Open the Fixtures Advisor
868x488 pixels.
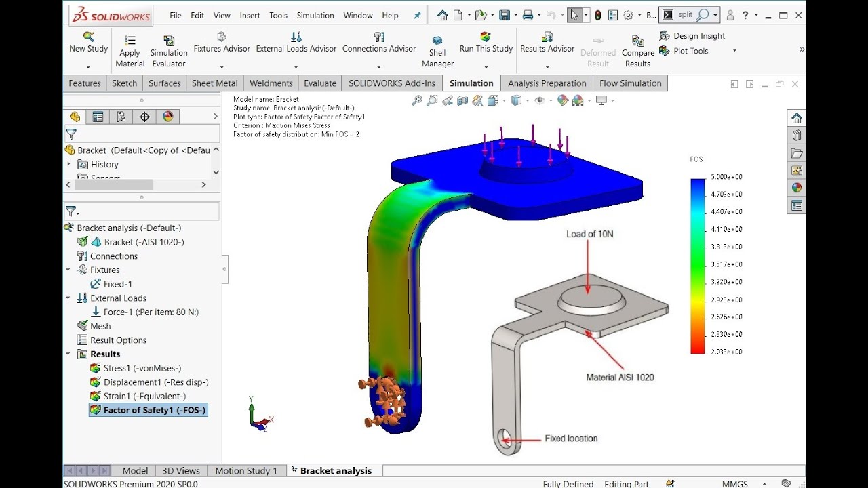(222, 42)
